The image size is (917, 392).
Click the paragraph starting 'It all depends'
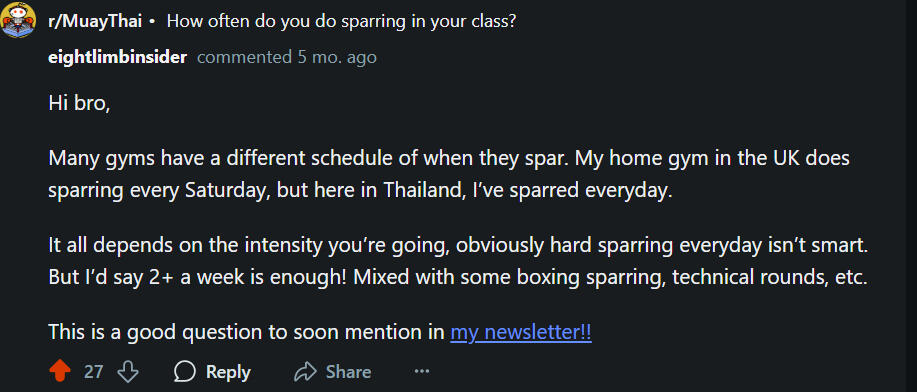tap(458, 262)
